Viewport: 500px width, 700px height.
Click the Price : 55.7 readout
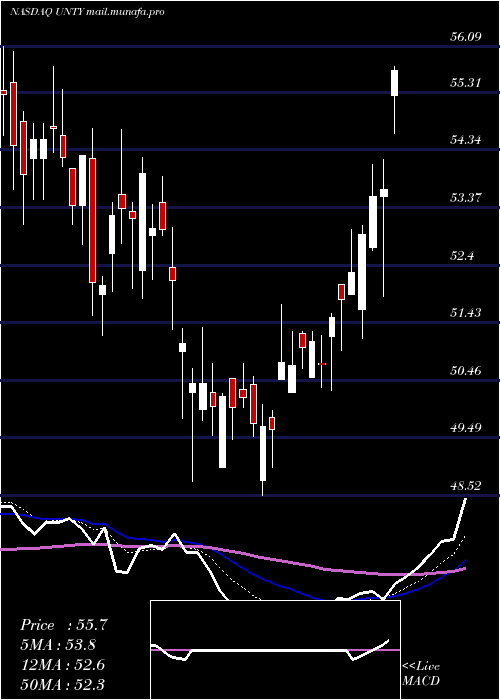[x=64, y=625]
